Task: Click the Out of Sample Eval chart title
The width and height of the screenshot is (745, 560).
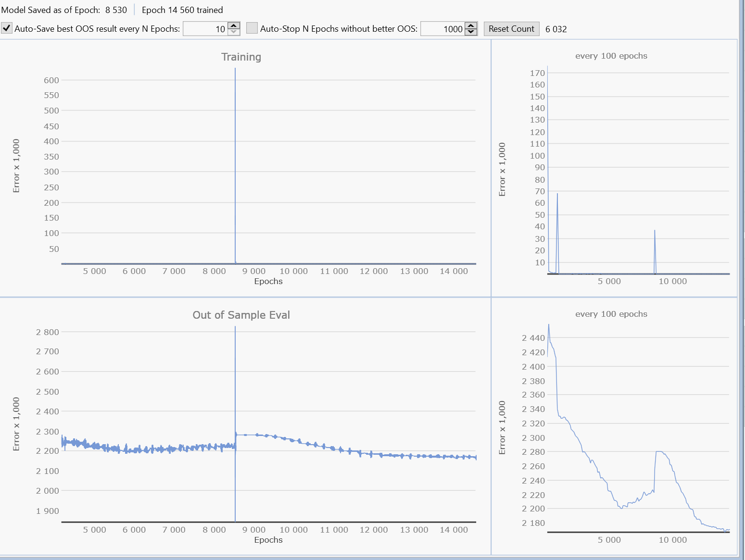Action: point(241,315)
